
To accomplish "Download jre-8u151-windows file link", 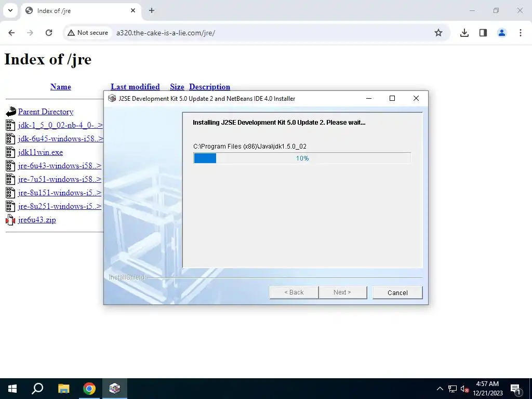I will [x=60, y=193].
